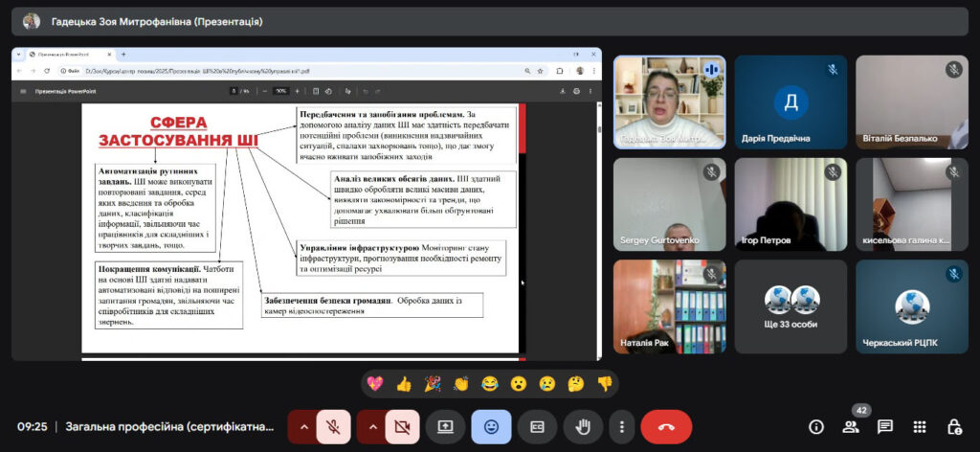Send the party popper reaction
This screenshot has height=452, width=980.
tap(433, 384)
